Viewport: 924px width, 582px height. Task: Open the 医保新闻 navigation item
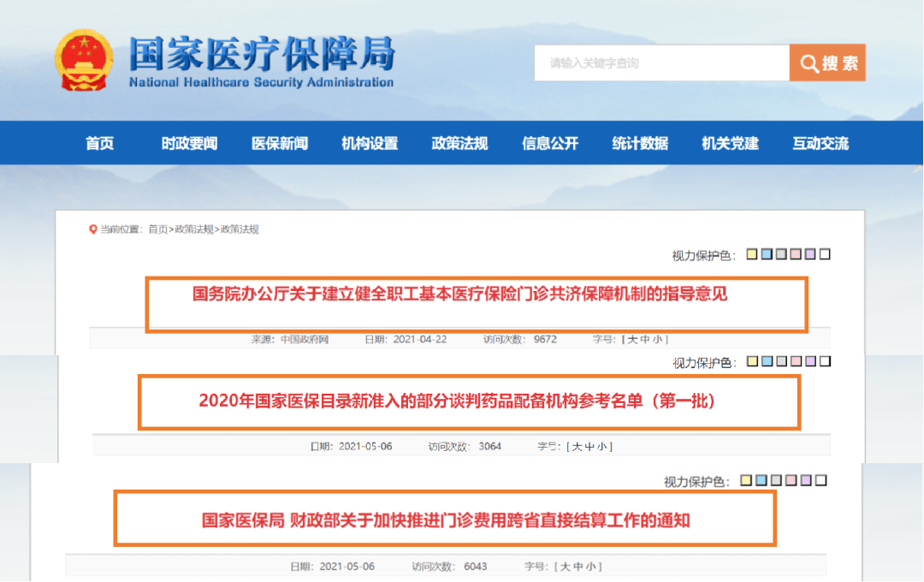280,143
